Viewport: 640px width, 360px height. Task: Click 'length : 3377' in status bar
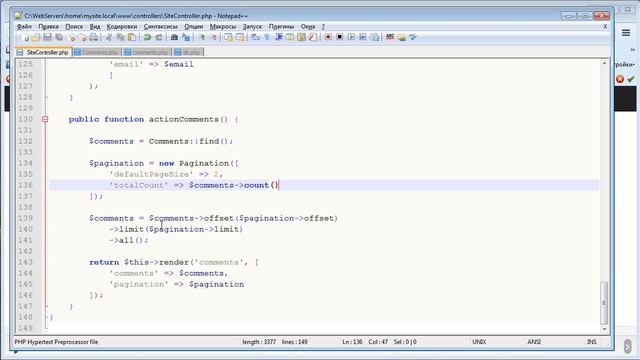259,342
